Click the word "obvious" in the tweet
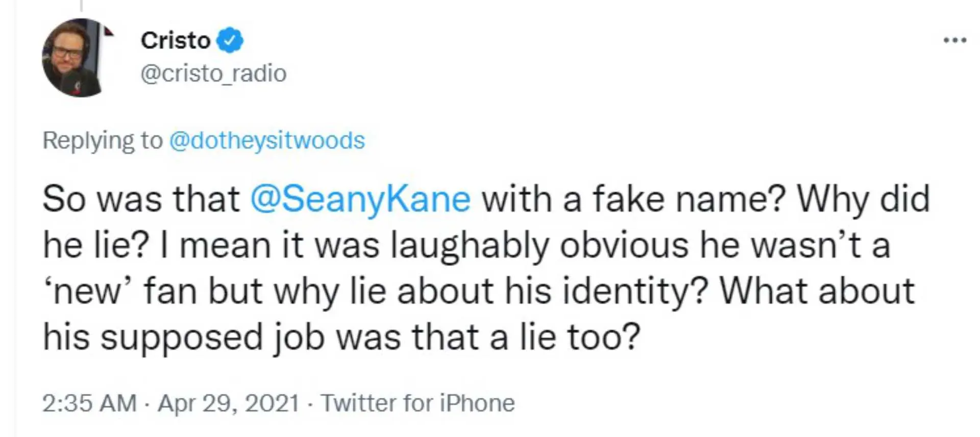Screen dimensions: 980x437 [624, 246]
